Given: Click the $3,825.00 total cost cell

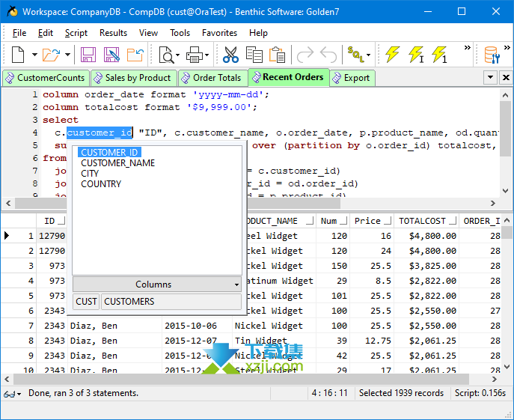Looking at the screenshot, I should point(426,266).
